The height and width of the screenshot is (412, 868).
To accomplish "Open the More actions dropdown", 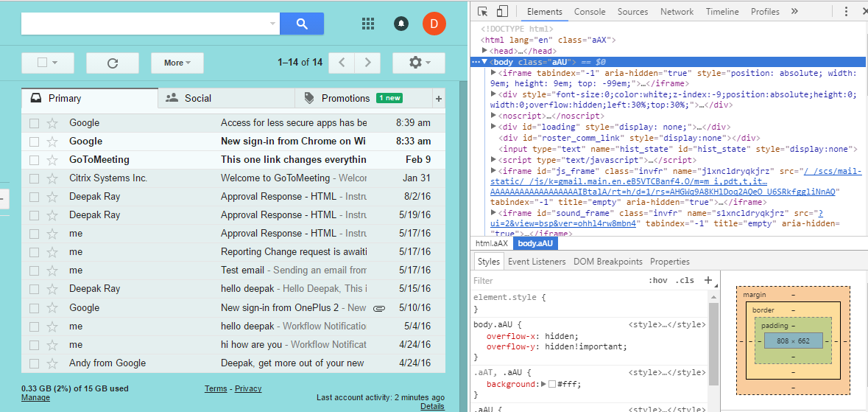I will click(x=177, y=63).
